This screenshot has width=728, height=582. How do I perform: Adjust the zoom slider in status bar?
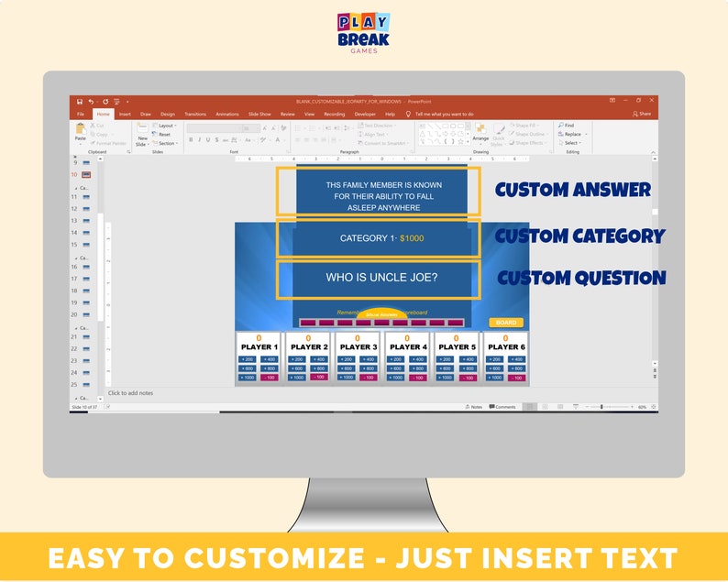[x=601, y=407]
